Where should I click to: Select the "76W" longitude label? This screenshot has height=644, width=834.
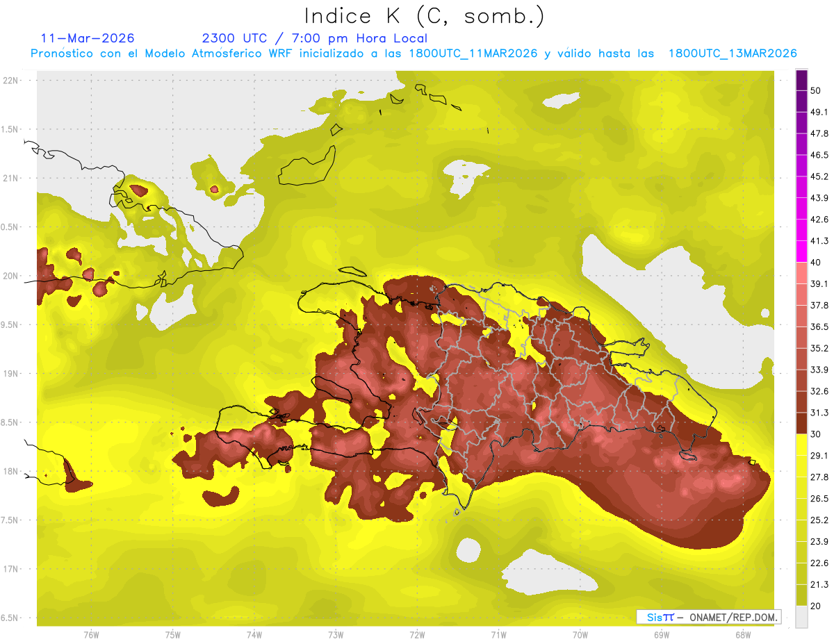click(x=91, y=635)
